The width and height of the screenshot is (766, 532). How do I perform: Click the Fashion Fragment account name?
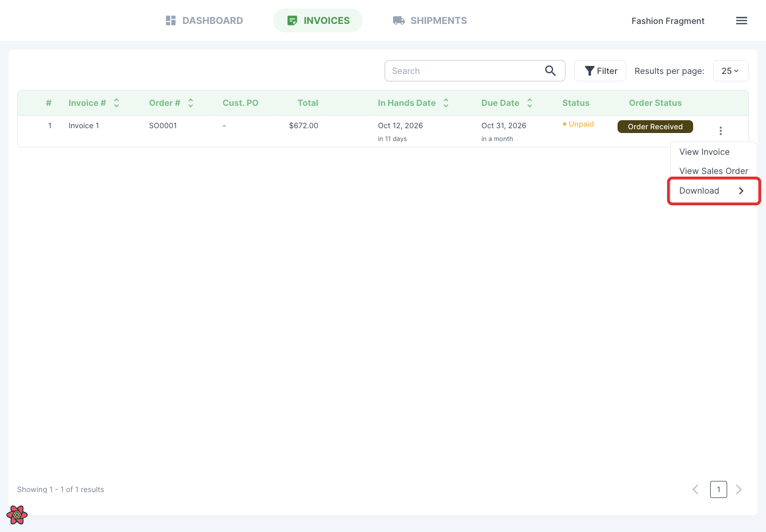668,21
